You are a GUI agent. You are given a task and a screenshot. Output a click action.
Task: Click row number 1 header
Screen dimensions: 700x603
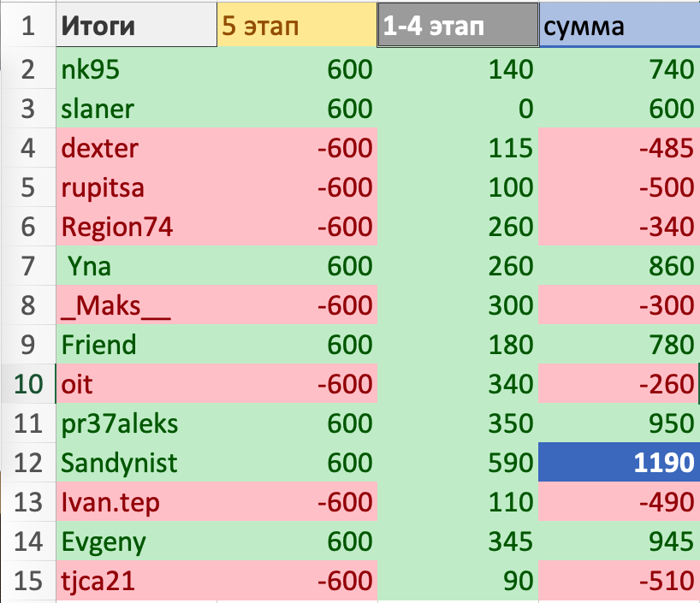pyautogui.click(x=27, y=27)
